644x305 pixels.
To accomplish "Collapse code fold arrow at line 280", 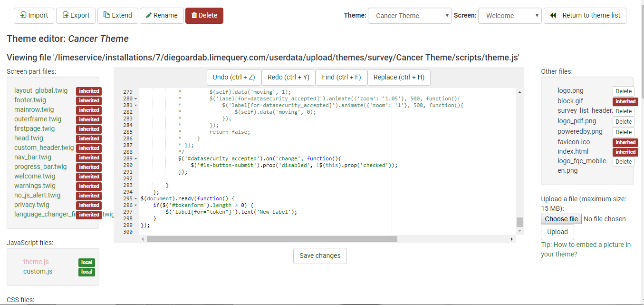I will click(x=136, y=98).
